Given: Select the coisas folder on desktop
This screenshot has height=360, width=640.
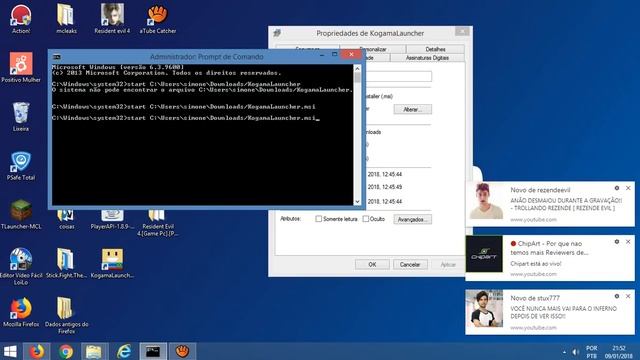Looking at the screenshot, I should 66,220.
